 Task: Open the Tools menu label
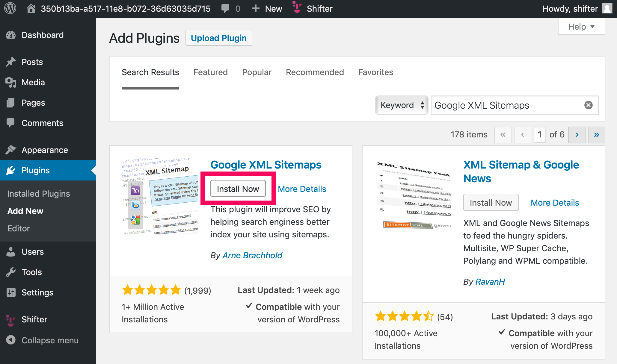[32, 272]
